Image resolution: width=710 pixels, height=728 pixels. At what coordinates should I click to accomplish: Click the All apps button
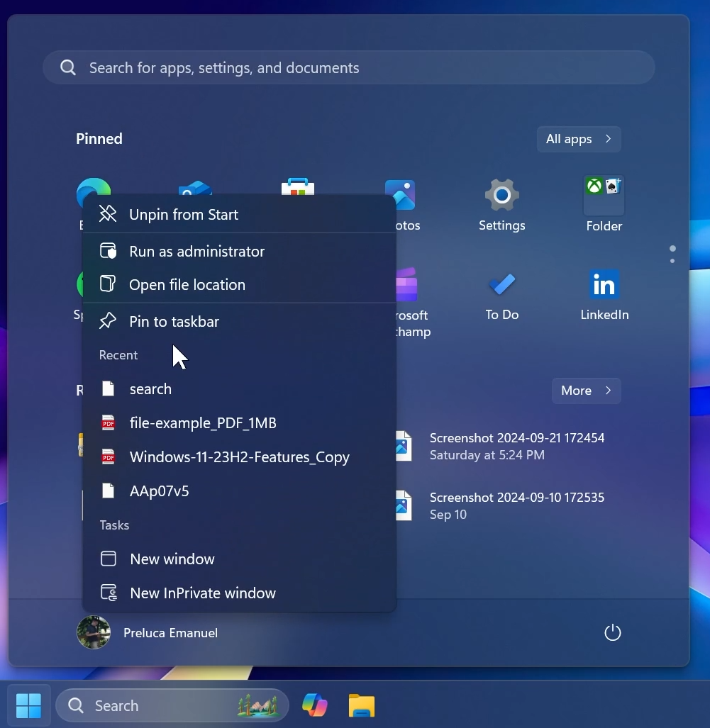coord(579,139)
